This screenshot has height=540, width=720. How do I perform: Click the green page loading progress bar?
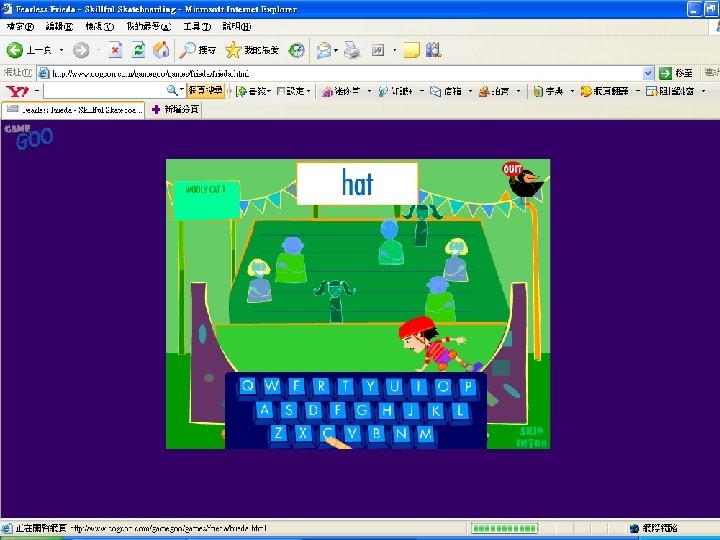click(505, 528)
